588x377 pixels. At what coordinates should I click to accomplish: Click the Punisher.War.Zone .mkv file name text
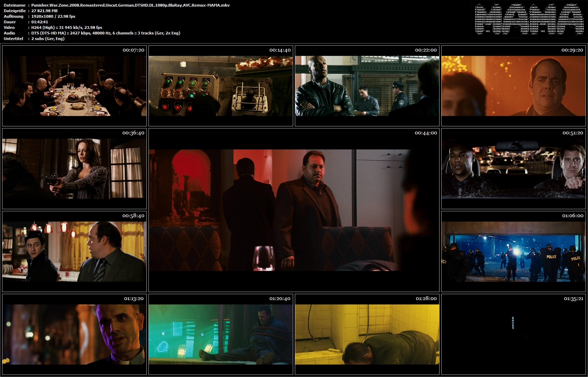pos(130,5)
